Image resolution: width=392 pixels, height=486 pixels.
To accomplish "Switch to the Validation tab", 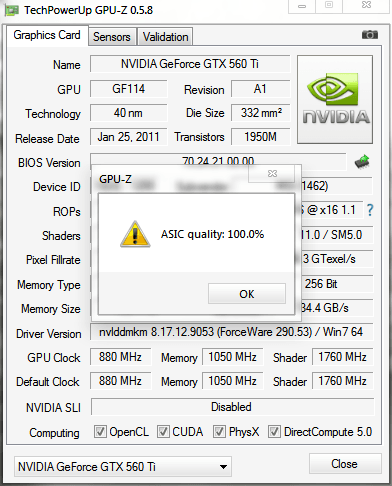I will pos(165,37).
